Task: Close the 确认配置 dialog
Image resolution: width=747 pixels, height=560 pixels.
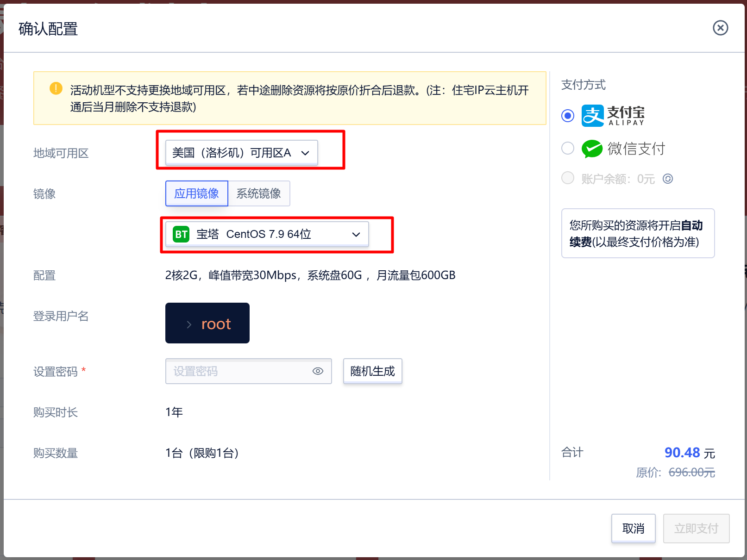Action: tap(720, 28)
